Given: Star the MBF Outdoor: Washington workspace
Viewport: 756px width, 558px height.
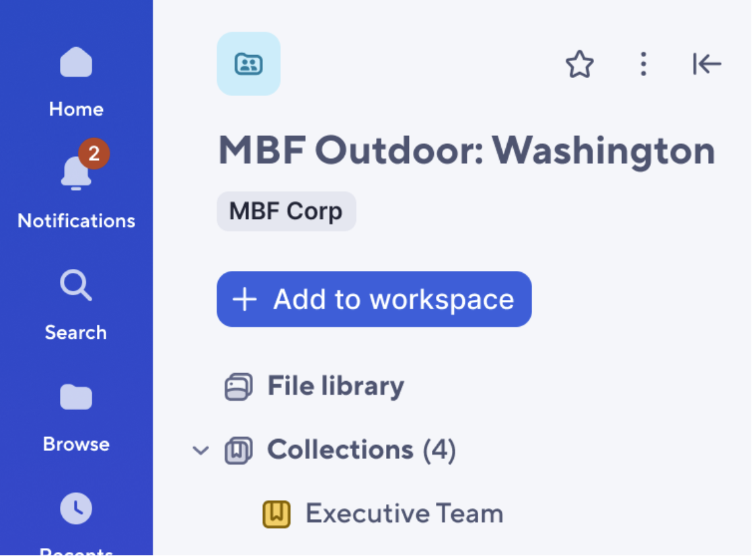Looking at the screenshot, I should click(x=579, y=65).
